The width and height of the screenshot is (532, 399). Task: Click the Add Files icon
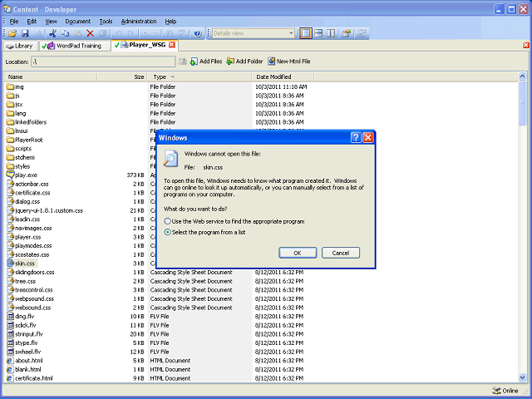194,62
